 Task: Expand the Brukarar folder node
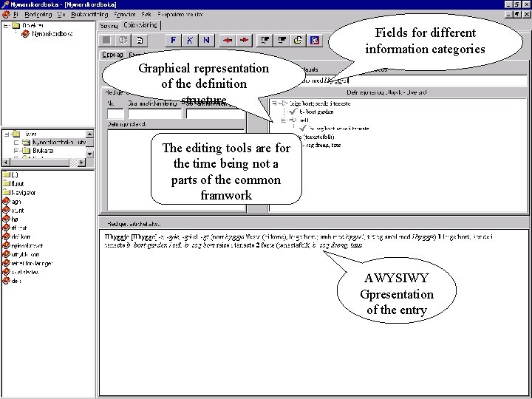(16, 150)
